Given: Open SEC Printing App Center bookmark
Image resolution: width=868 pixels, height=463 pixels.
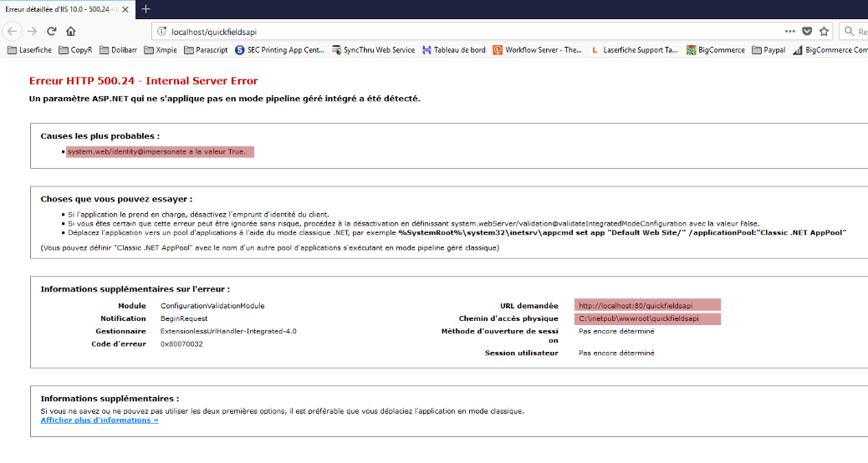Looking at the screenshot, I should click(x=279, y=50).
